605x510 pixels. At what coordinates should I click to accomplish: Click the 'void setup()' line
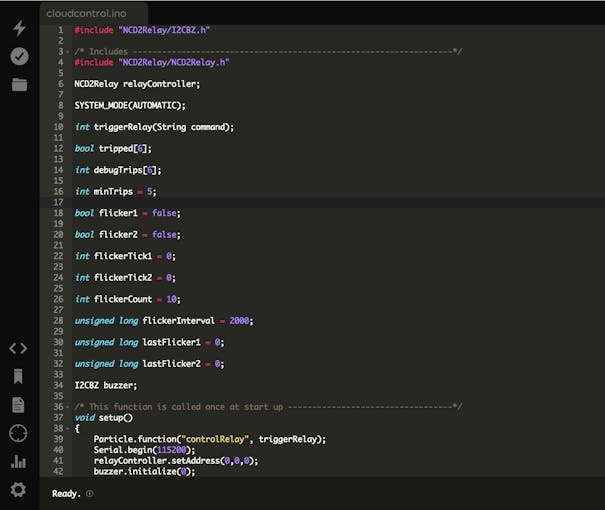pos(103,417)
